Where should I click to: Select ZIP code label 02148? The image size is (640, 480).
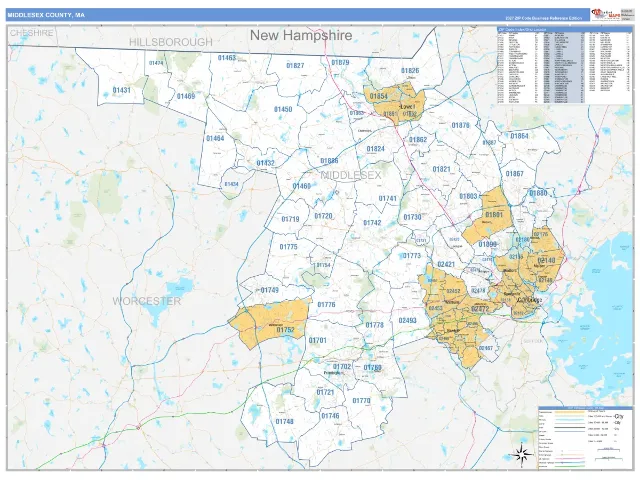(x=547, y=260)
